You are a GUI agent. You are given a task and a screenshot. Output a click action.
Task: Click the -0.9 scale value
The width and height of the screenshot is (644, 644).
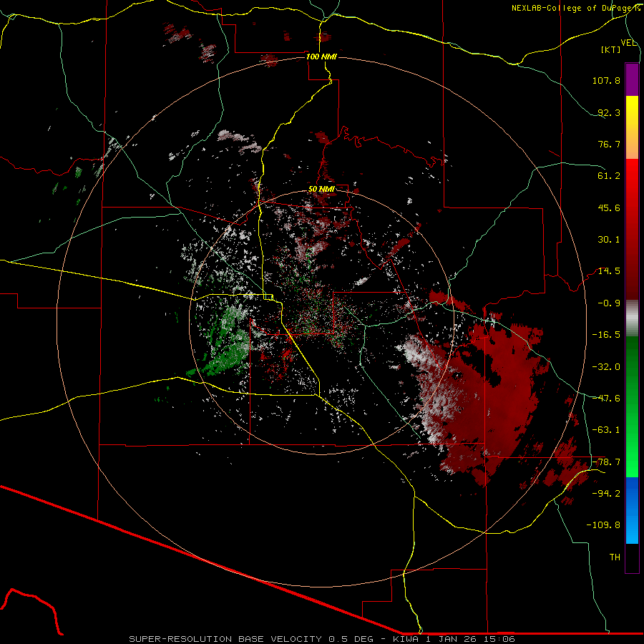coord(609,303)
